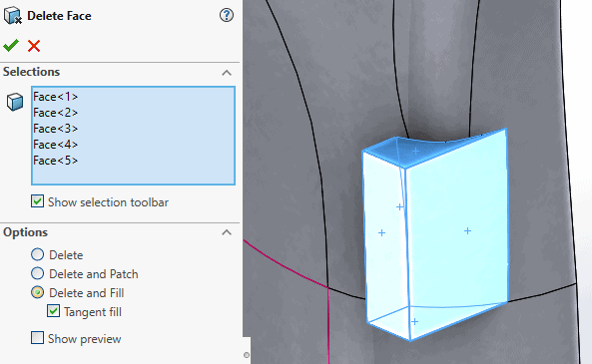Click the empty area of the selection box

tap(133, 176)
